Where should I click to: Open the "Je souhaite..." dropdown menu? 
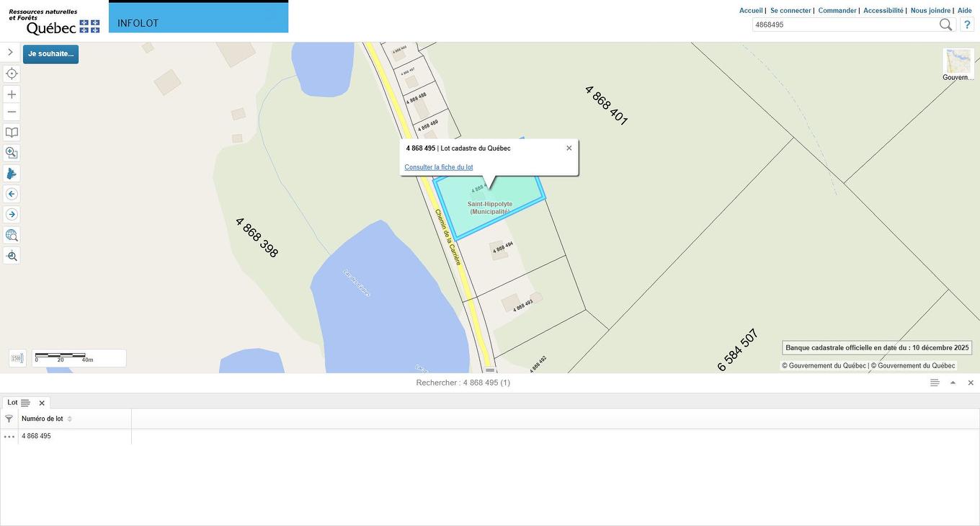coord(50,54)
